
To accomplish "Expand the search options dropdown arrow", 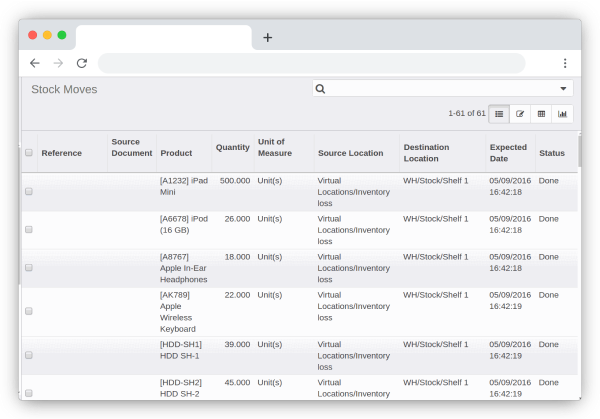I will [563, 89].
